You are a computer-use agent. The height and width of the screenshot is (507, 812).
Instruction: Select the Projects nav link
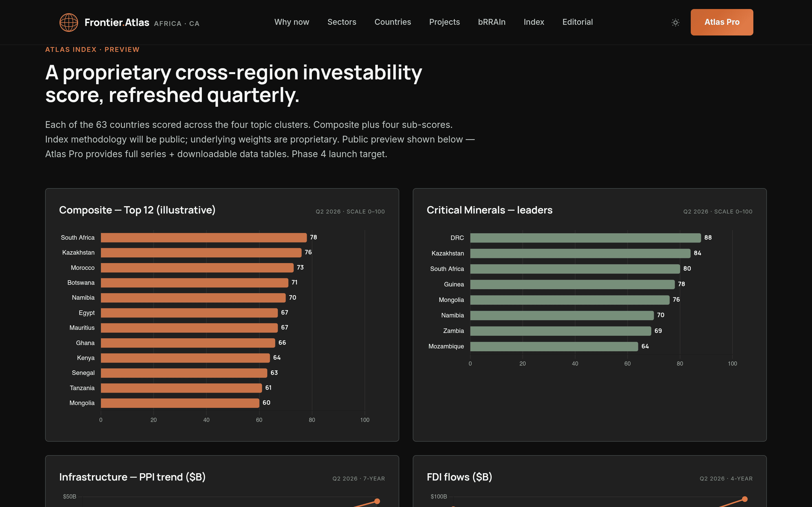coord(444,22)
